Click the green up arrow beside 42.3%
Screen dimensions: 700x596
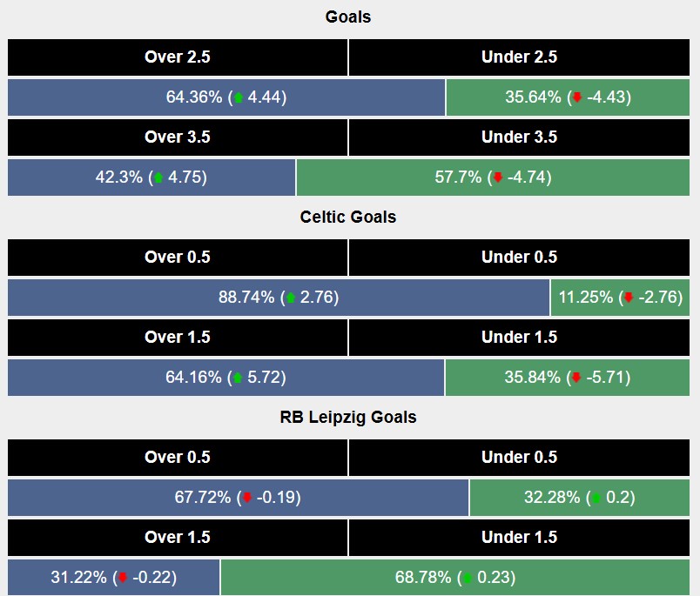(158, 178)
